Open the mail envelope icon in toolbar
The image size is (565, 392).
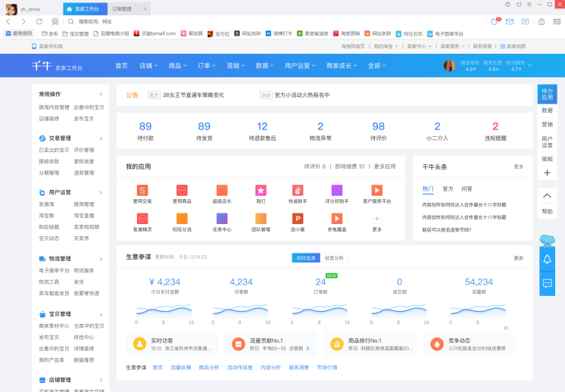[510, 22]
